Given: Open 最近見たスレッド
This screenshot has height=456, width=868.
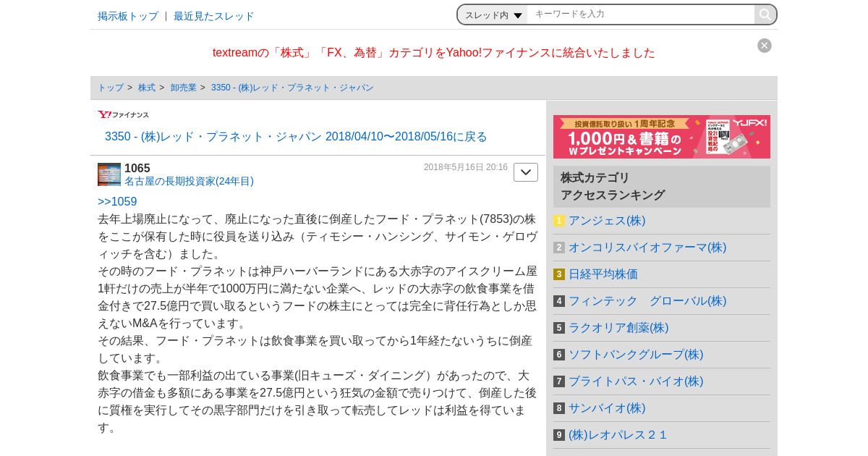Looking at the screenshot, I should click(214, 16).
